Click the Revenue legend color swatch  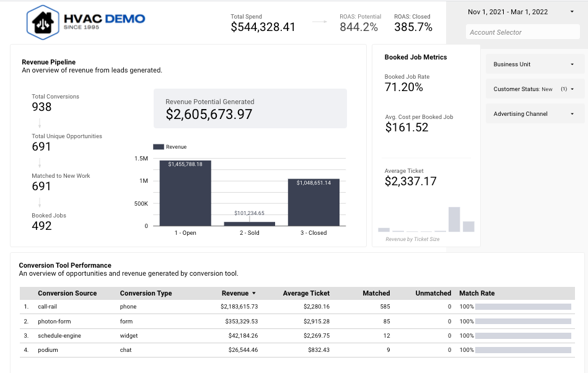158,147
